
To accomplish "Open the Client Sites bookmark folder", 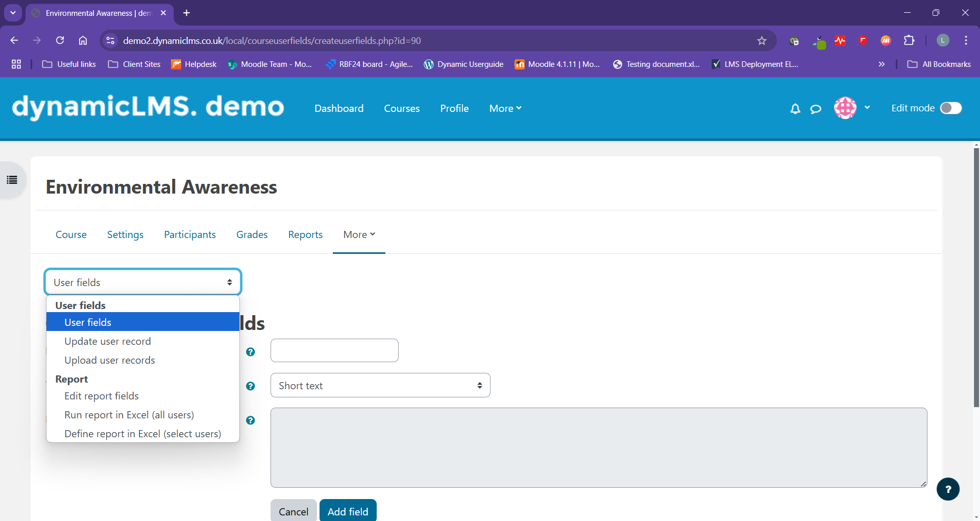I will pos(135,64).
